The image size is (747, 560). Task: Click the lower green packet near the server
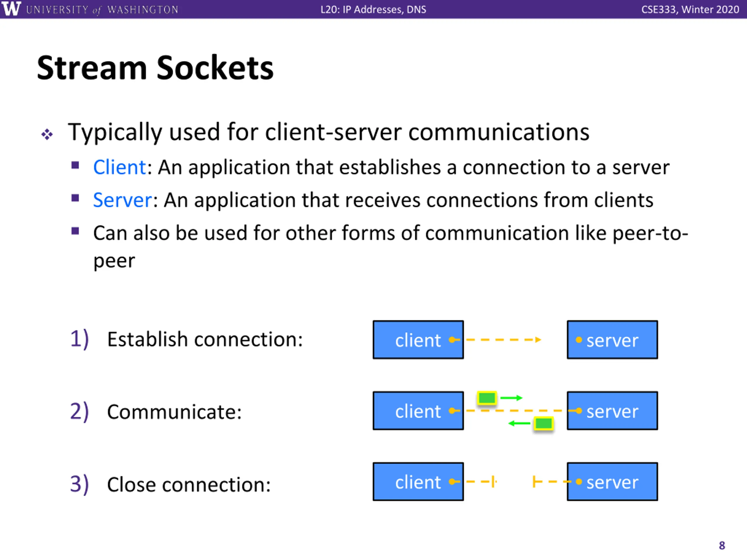click(543, 423)
